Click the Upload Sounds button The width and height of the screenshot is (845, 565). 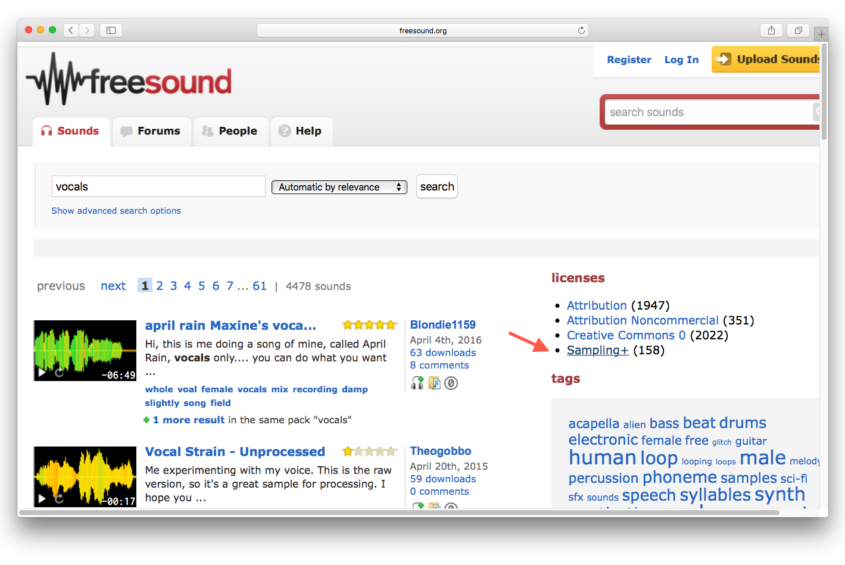pyautogui.click(x=766, y=59)
